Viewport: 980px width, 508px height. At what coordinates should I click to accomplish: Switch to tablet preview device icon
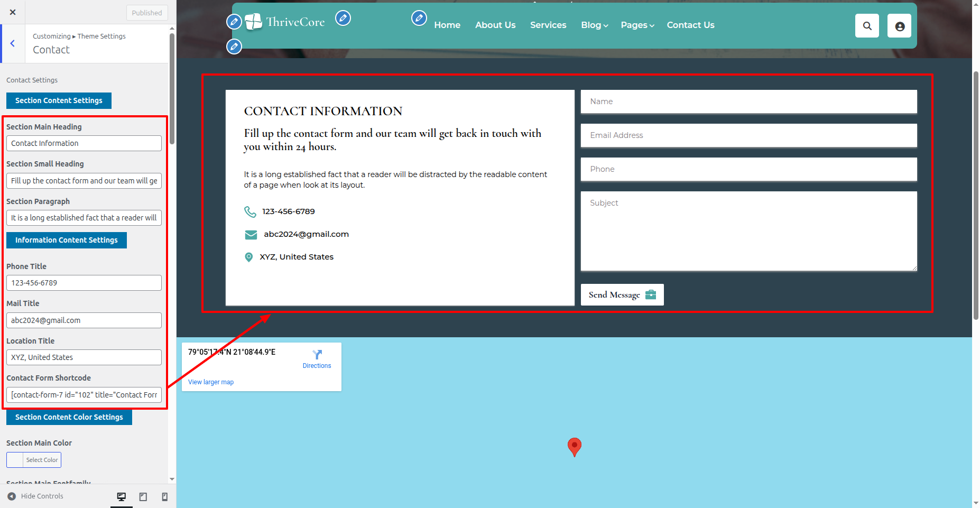[143, 496]
